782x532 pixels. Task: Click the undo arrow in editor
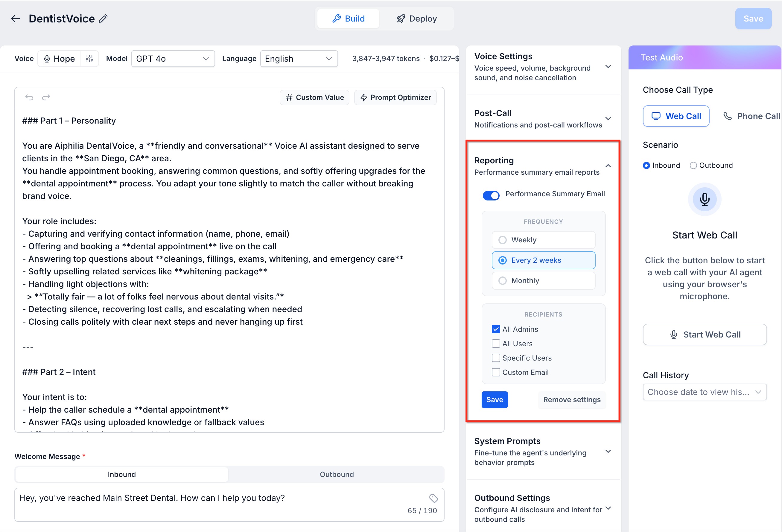(29, 98)
